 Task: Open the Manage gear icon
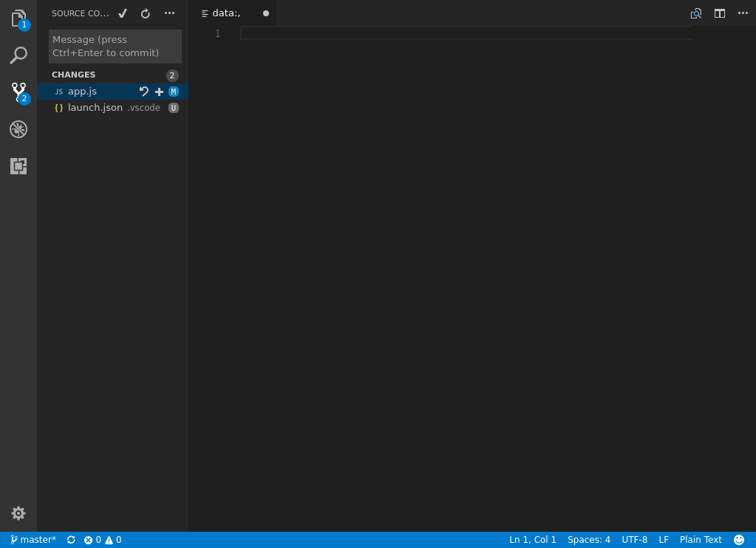18,513
